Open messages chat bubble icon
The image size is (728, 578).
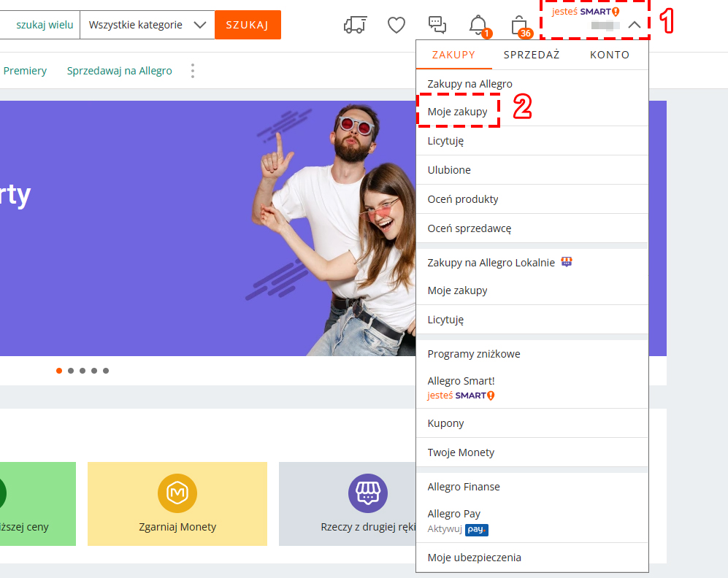(x=437, y=25)
